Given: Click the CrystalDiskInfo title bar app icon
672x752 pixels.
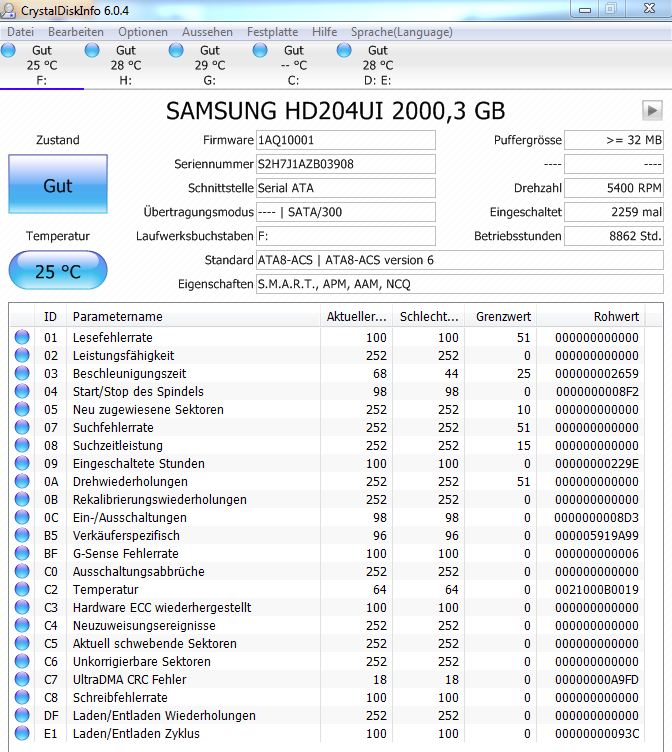Looking at the screenshot, I should point(8,10).
